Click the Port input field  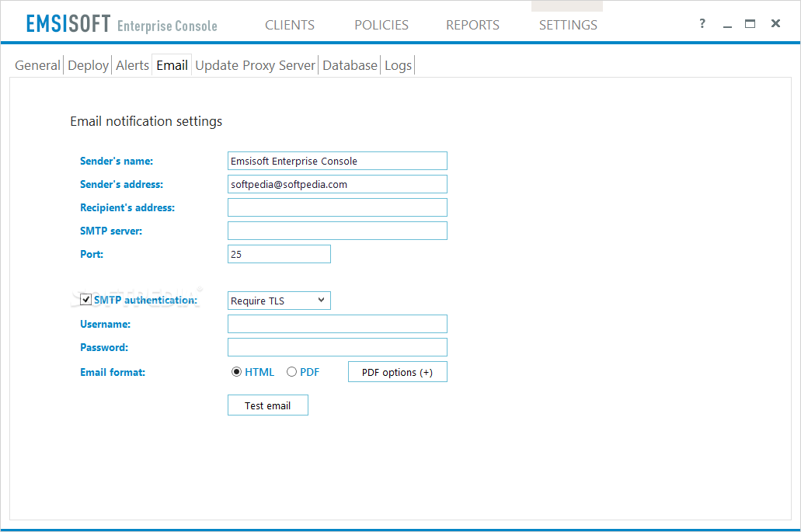click(279, 254)
